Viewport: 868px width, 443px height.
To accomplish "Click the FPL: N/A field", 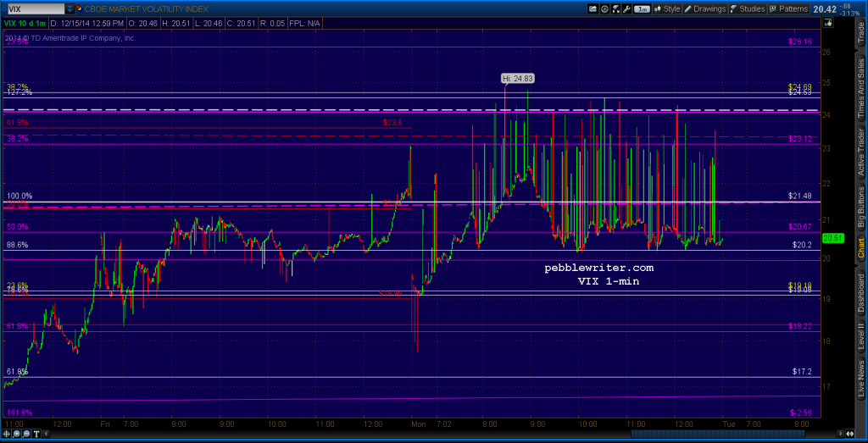I will [x=306, y=23].
